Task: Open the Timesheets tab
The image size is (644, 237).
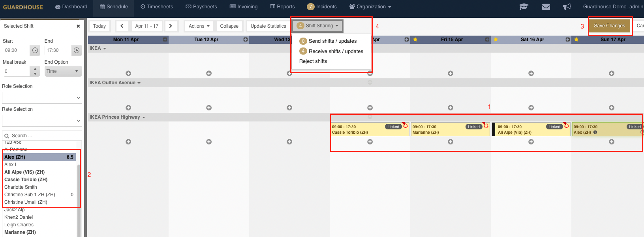Action: pos(157,7)
